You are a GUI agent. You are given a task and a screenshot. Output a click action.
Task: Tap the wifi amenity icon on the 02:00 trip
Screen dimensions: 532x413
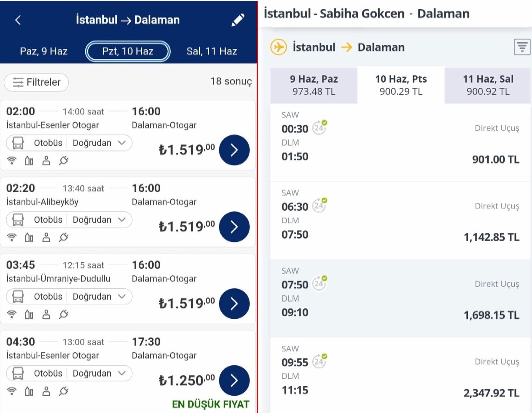click(x=12, y=160)
